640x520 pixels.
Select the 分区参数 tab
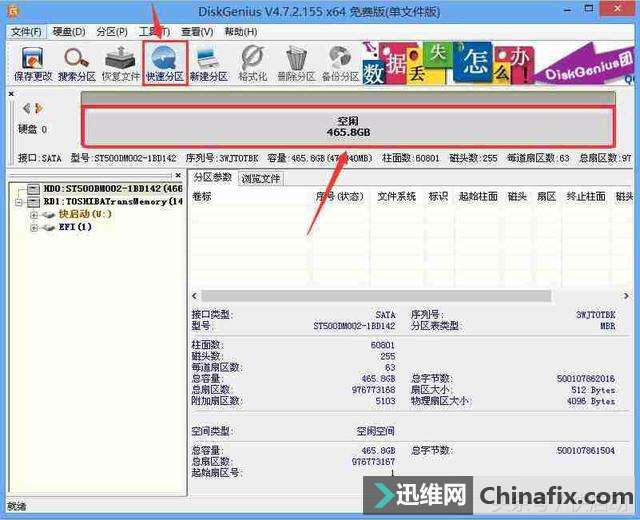pyautogui.click(x=213, y=178)
